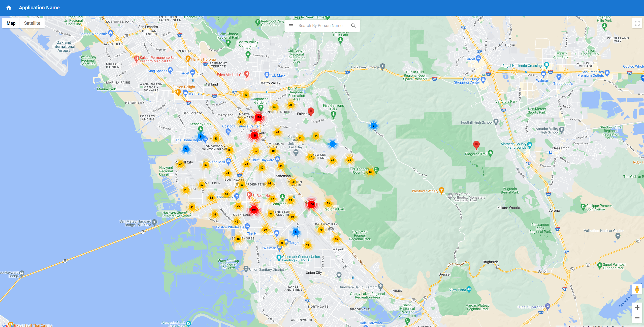
Task: Expand the red cluster labeled 156
Action: [254, 135]
